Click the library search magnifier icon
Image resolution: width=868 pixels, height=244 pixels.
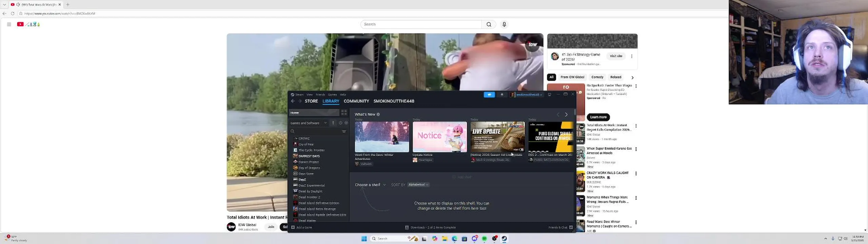pyautogui.click(x=292, y=131)
